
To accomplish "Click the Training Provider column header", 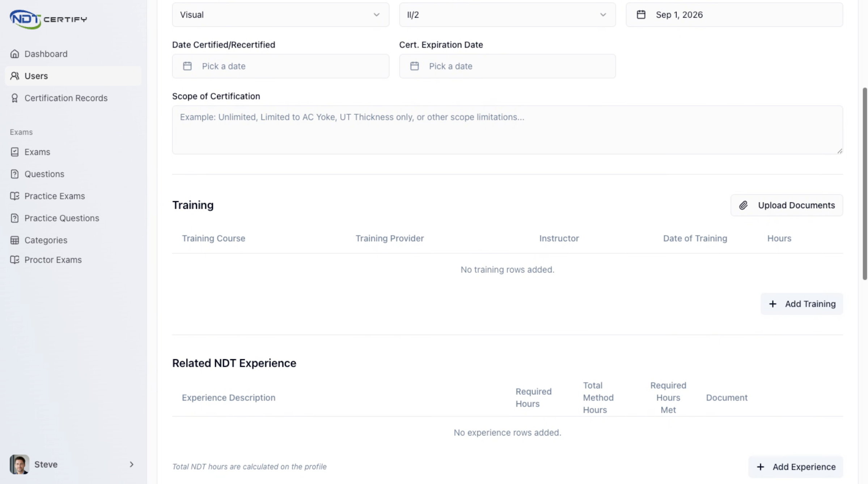I will click(389, 238).
